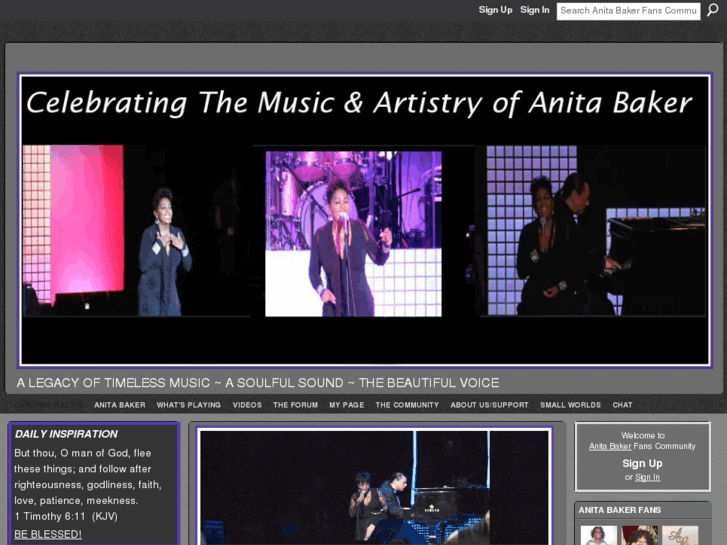Screen dimensions: 727x545
Task: Open THE COMMUNITY menu item
Action: pos(407,405)
